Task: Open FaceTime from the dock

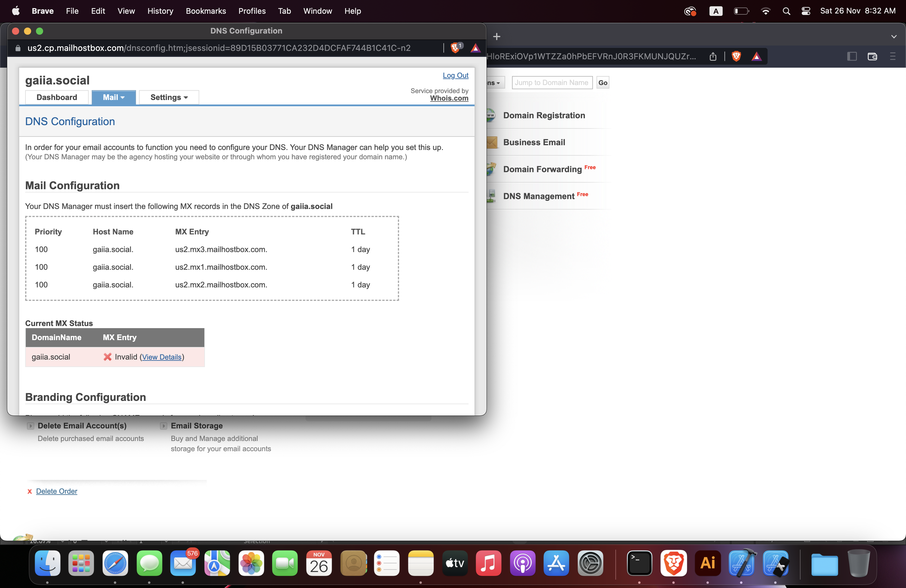Action: point(285,563)
